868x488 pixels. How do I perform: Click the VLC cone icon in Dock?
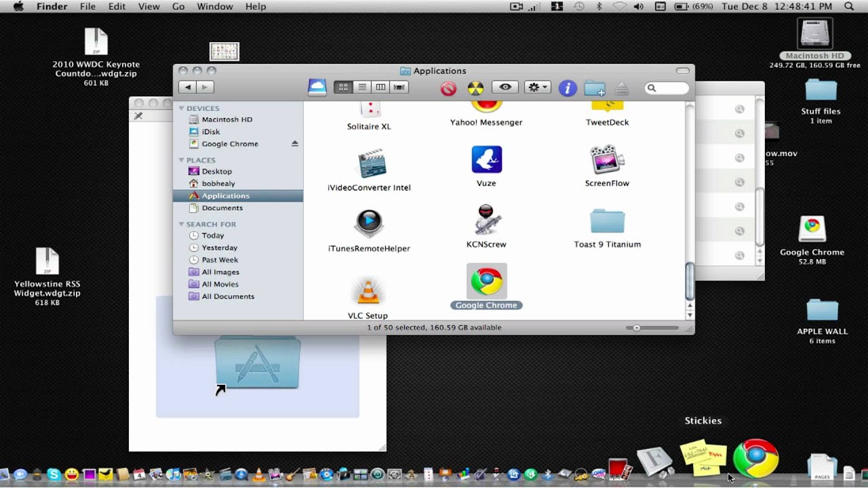(x=258, y=474)
